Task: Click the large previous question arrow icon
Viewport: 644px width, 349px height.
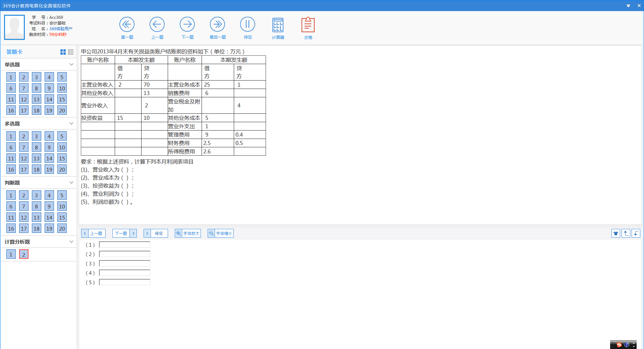Action: coord(157,25)
